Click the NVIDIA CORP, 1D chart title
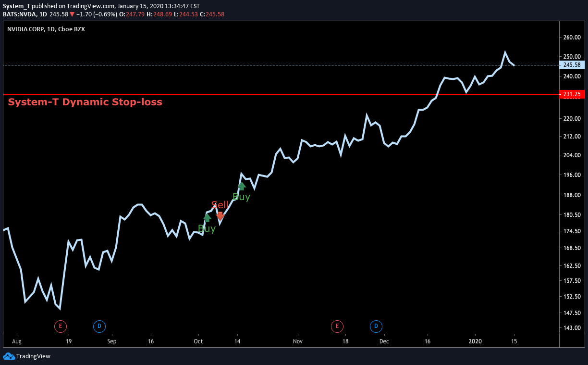588x365 pixels. tap(46, 29)
